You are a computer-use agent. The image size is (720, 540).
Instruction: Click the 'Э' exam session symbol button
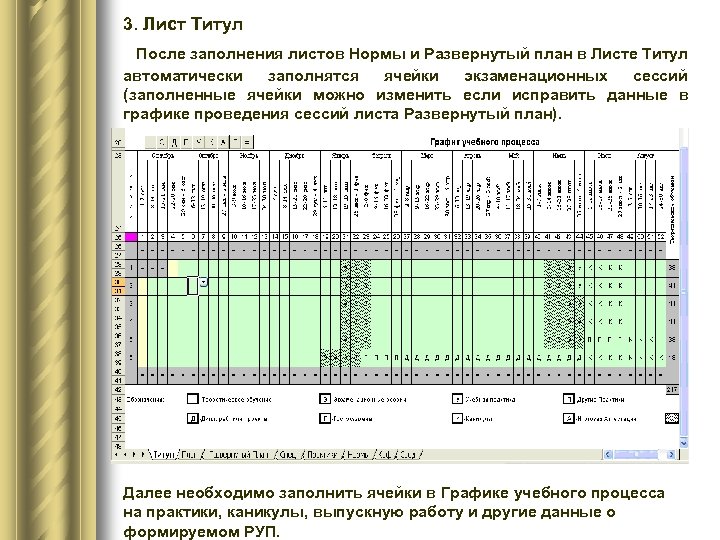(x=162, y=142)
